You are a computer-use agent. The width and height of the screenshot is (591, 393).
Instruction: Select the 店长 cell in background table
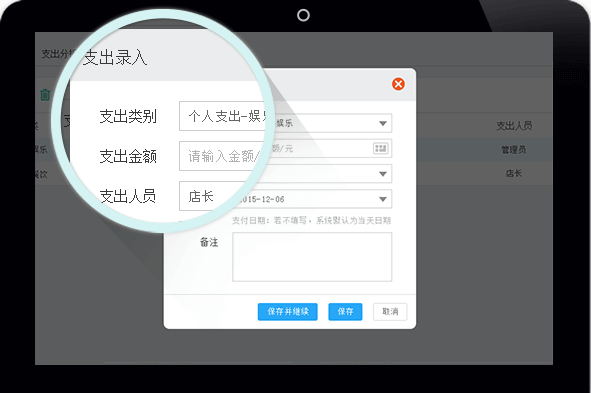point(513,173)
